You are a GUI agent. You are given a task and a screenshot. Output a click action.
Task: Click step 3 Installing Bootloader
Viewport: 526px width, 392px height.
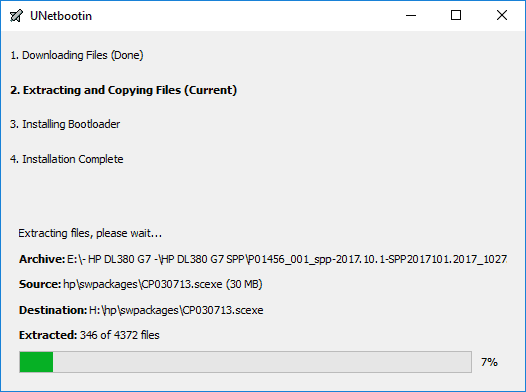[65, 124]
